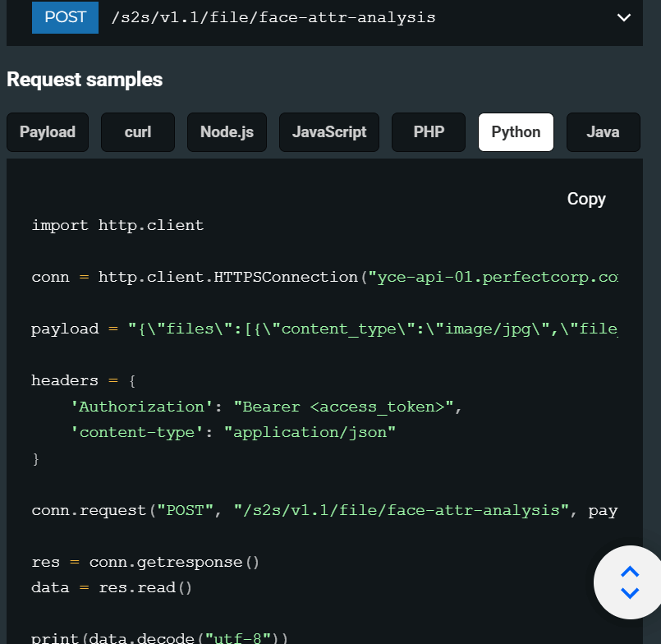The height and width of the screenshot is (644, 661).
Task: Click the Request samples heading
Action: [x=85, y=80]
